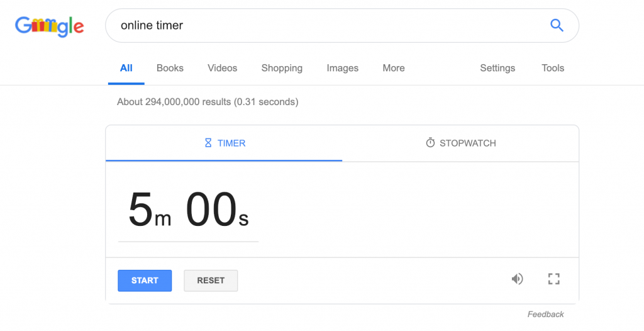Select the TIMER tab
This screenshot has height=331, width=644.
click(x=224, y=143)
